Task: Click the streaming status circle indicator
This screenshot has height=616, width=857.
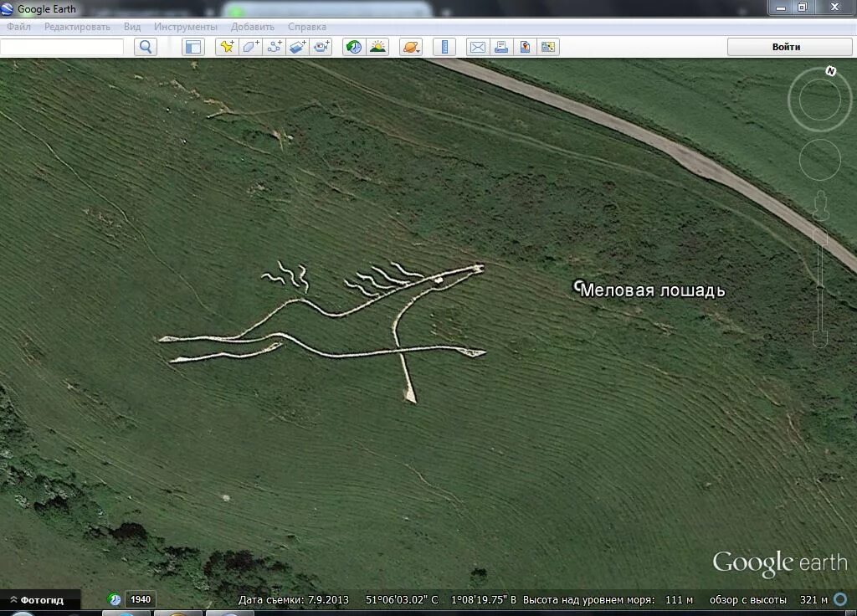Action: click(840, 599)
